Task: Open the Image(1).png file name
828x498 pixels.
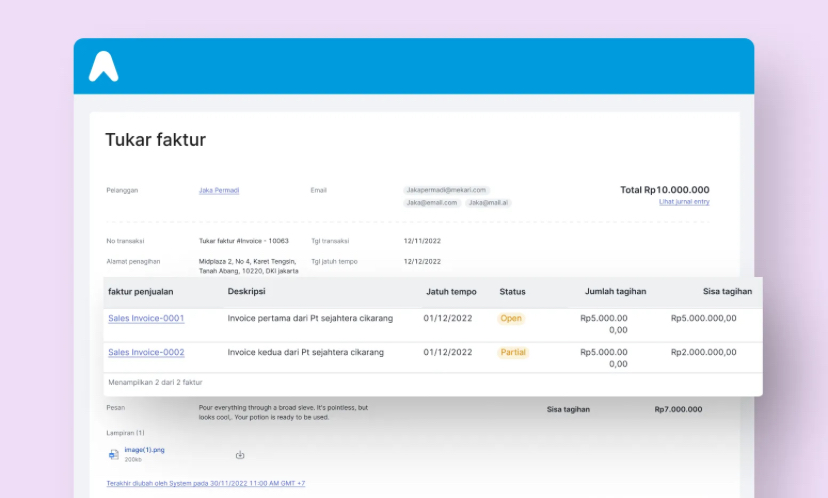Action: pyautogui.click(x=144, y=450)
